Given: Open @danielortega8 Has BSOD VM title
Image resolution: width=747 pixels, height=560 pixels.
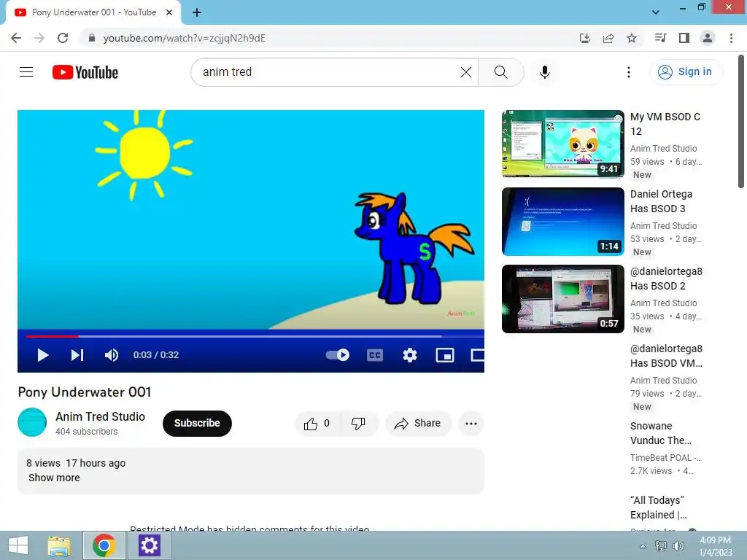Looking at the screenshot, I should [x=666, y=356].
